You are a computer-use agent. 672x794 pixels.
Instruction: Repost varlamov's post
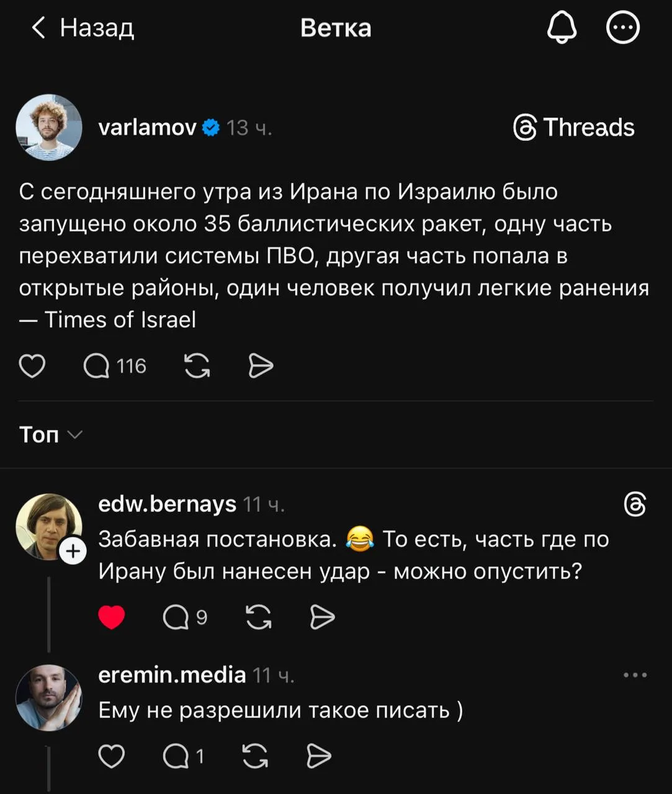coord(197,366)
